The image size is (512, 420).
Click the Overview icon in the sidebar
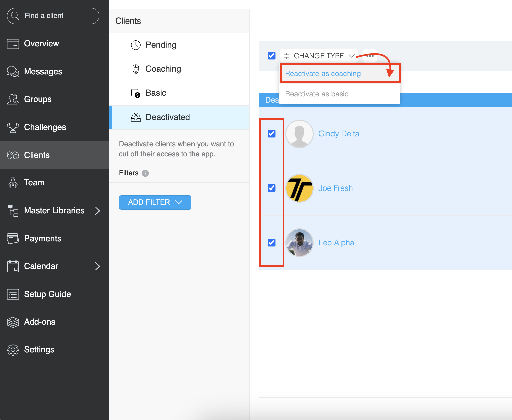[13, 44]
